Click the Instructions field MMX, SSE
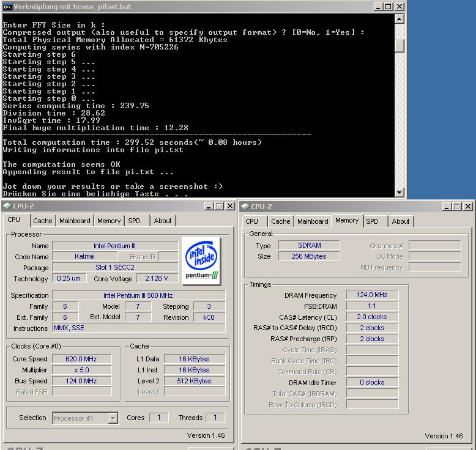The width and height of the screenshot is (476, 450). 139,328
